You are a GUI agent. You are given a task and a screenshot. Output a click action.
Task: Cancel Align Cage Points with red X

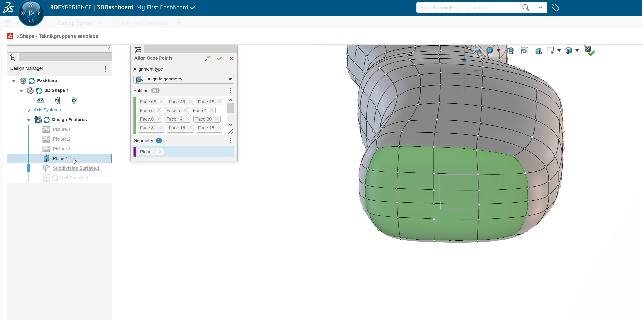(x=231, y=58)
